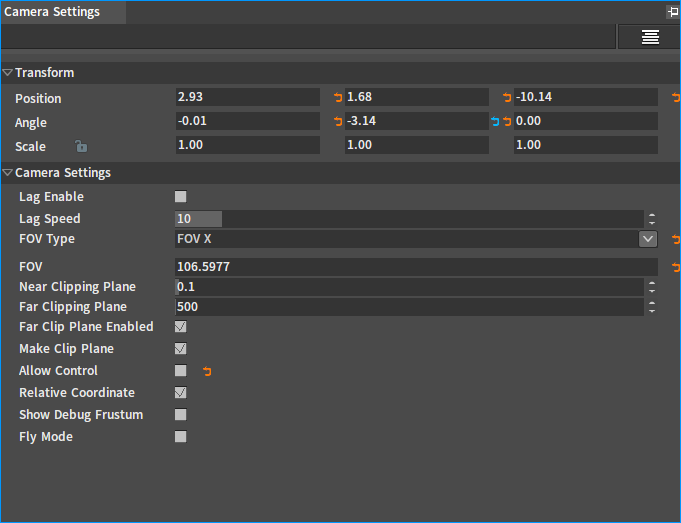Reset Position X value with orange arrow
Viewport: 681px width, 523px height.
pyautogui.click(x=338, y=97)
